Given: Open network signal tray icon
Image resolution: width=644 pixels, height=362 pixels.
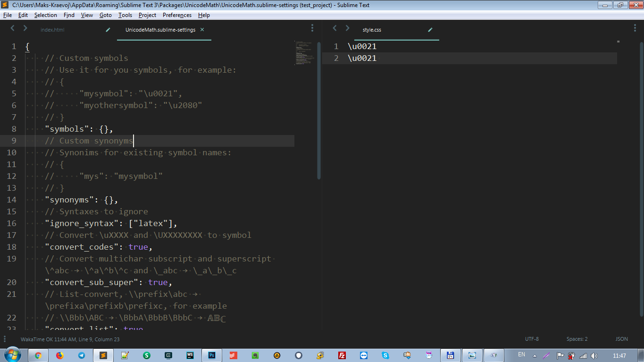Looking at the screenshot, I should tap(583, 355).
